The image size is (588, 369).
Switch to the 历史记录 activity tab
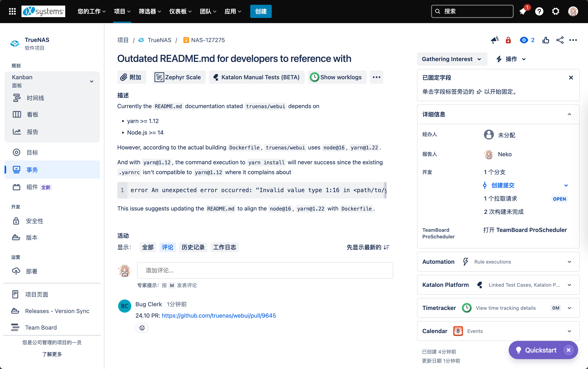tap(193, 247)
